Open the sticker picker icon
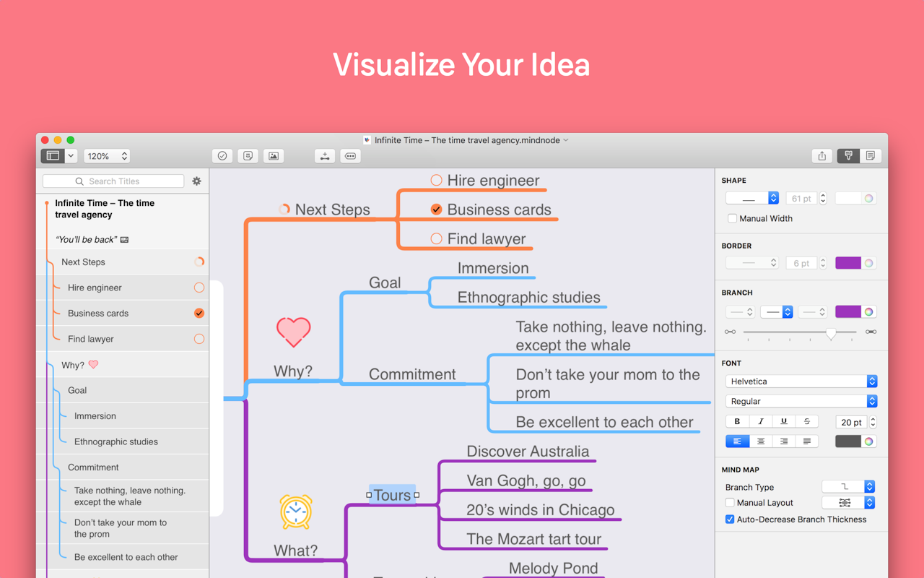 248,155
